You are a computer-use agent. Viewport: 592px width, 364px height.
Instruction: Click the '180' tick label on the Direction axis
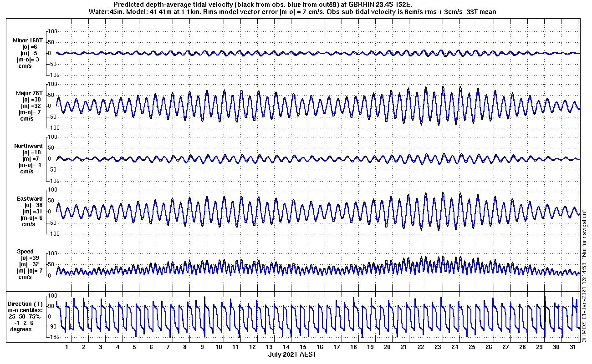tap(53, 296)
